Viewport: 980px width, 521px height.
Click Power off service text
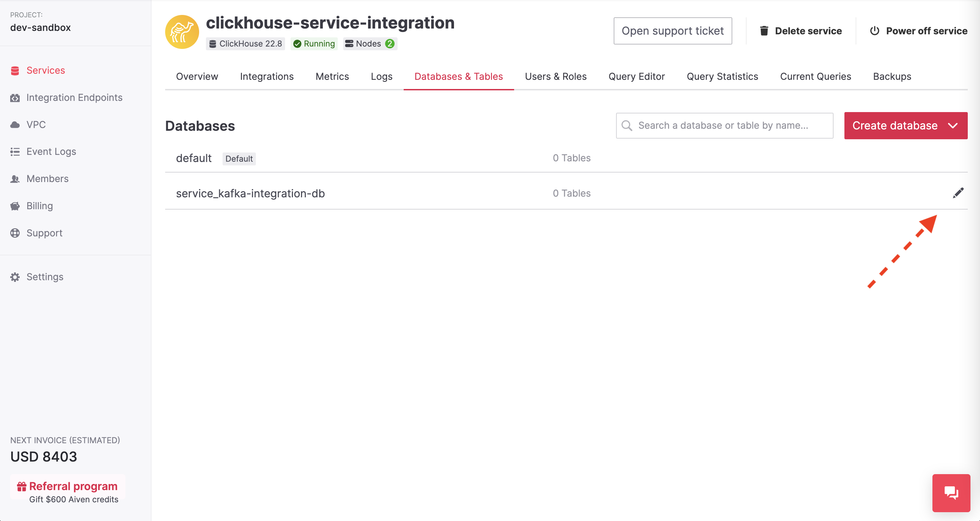point(927,31)
